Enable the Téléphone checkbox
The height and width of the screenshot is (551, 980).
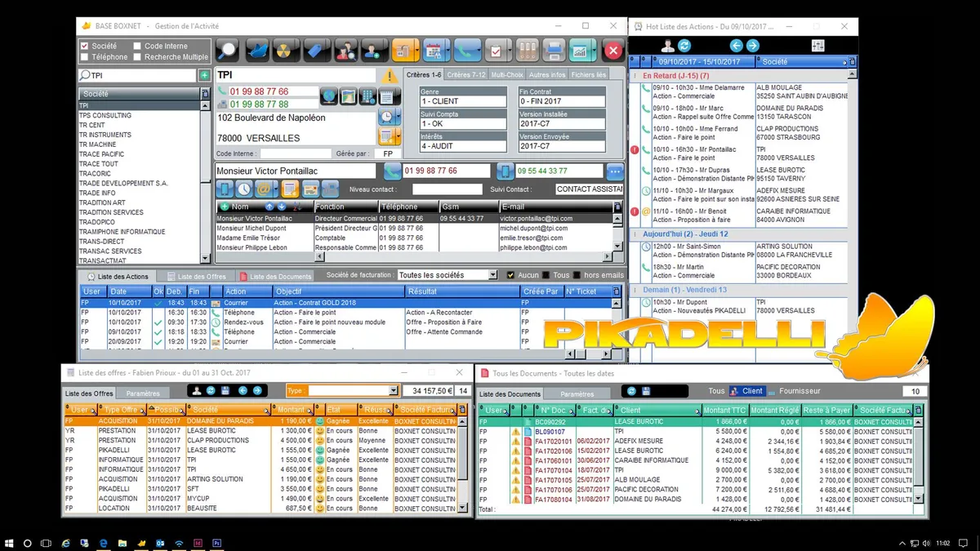84,57
